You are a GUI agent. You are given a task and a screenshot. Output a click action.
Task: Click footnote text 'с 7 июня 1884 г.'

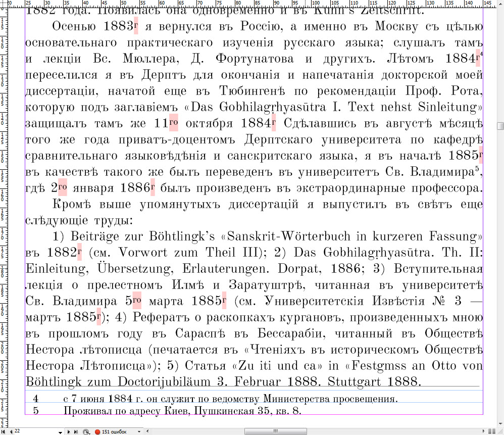(x=103, y=399)
